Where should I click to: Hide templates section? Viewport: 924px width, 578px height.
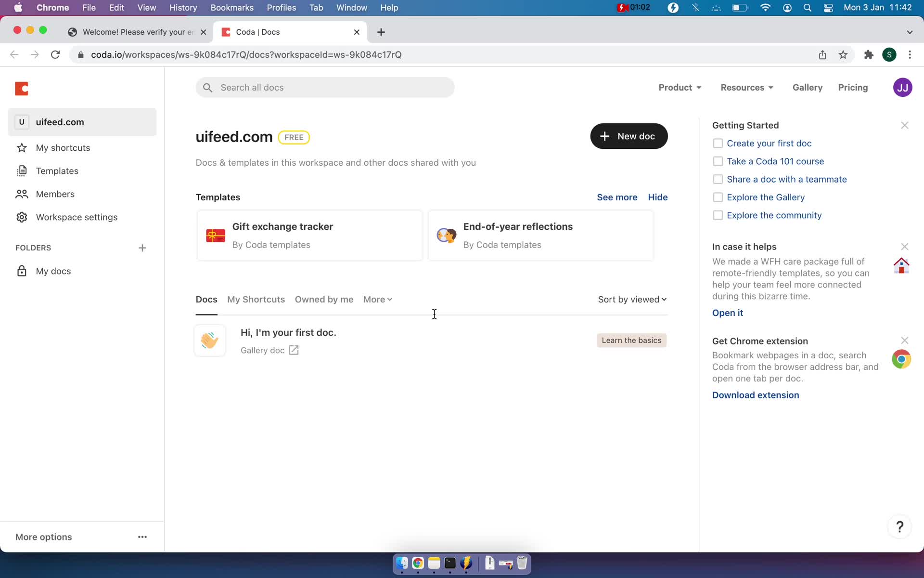(x=658, y=197)
